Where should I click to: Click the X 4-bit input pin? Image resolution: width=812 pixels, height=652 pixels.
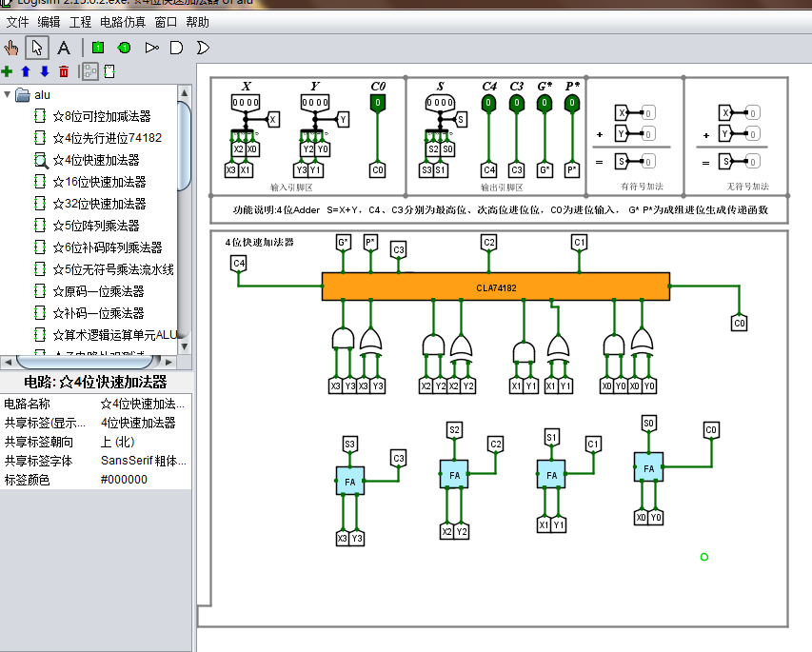[x=246, y=103]
